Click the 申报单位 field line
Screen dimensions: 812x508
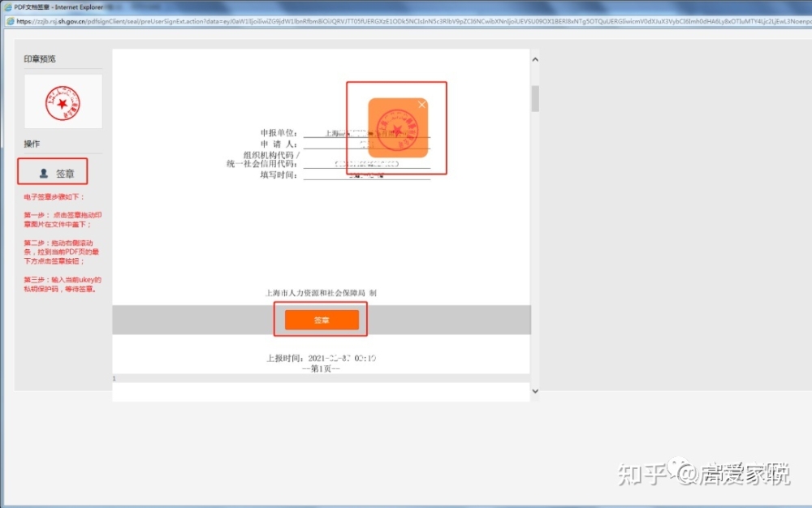(x=367, y=133)
